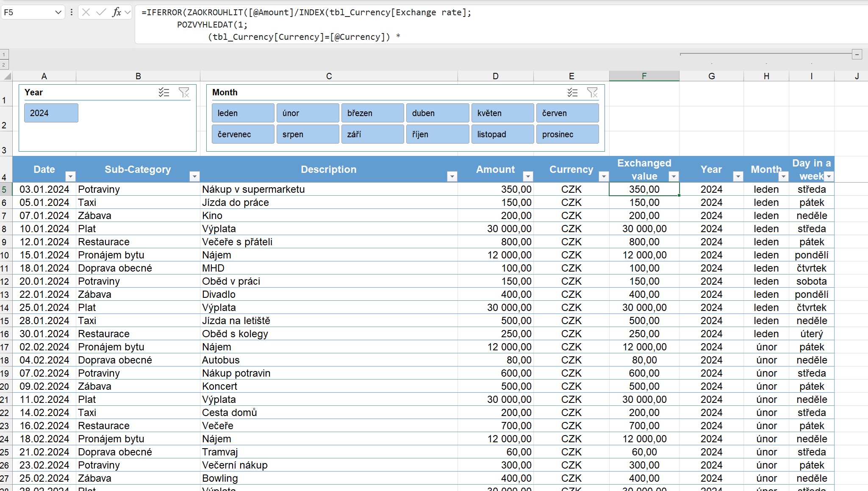Show outline level 1
This screenshot has height=491, width=868.
click(x=4, y=55)
